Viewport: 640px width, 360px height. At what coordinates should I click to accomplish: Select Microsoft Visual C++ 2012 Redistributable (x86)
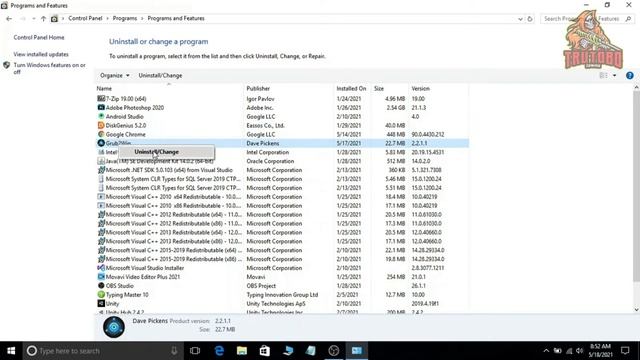coord(282,223)
